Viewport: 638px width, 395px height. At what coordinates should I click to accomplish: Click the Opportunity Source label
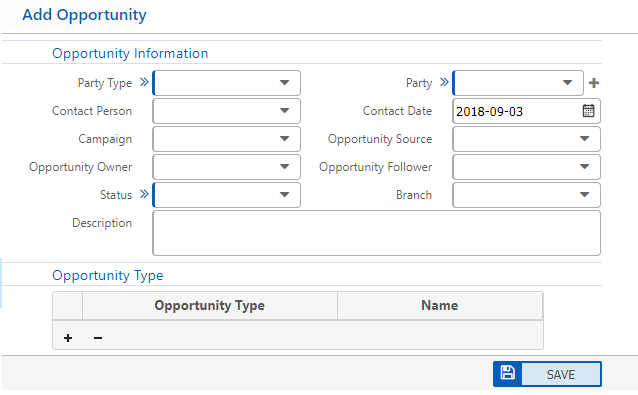coord(380,139)
